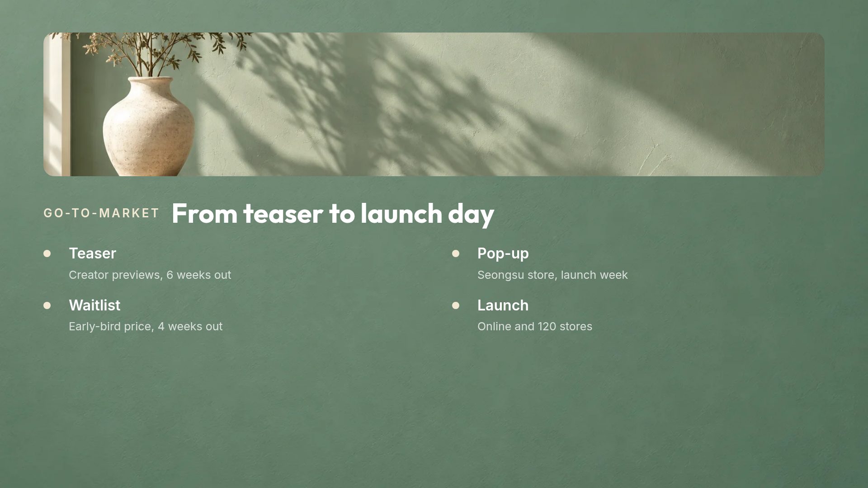Click 'Early-bird price, 4 weeks out' text
The height and width of the screenshot is (488, 868).
pos(146,326)
